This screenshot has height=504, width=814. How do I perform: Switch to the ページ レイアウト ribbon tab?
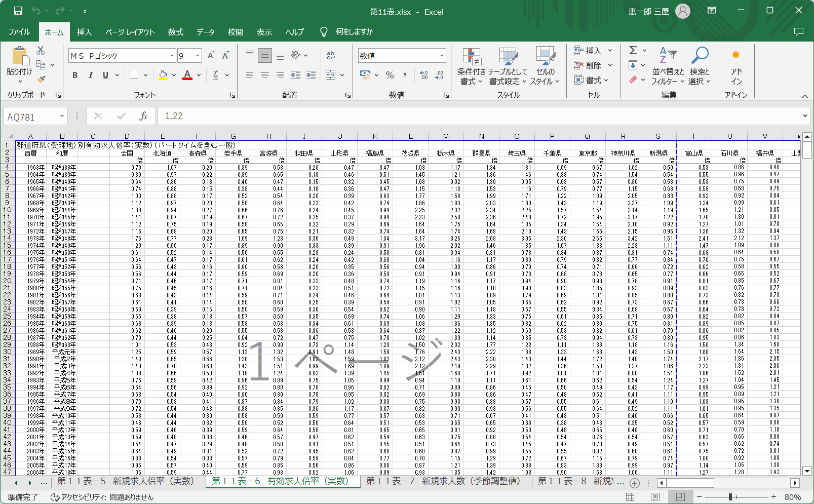click(130, 32)
